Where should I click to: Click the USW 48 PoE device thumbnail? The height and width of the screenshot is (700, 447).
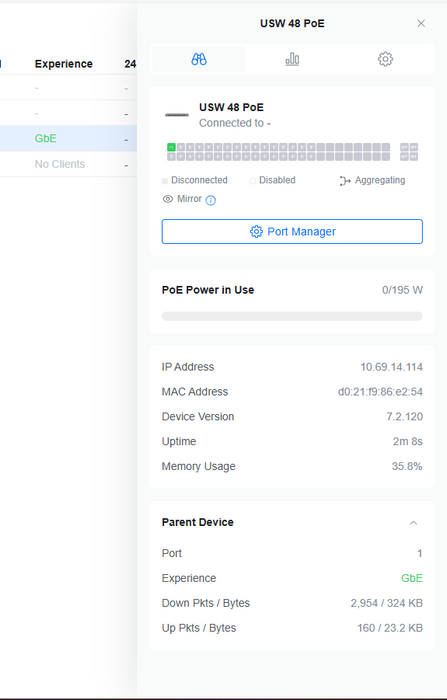pyautogui.click(x=177, y=115)
